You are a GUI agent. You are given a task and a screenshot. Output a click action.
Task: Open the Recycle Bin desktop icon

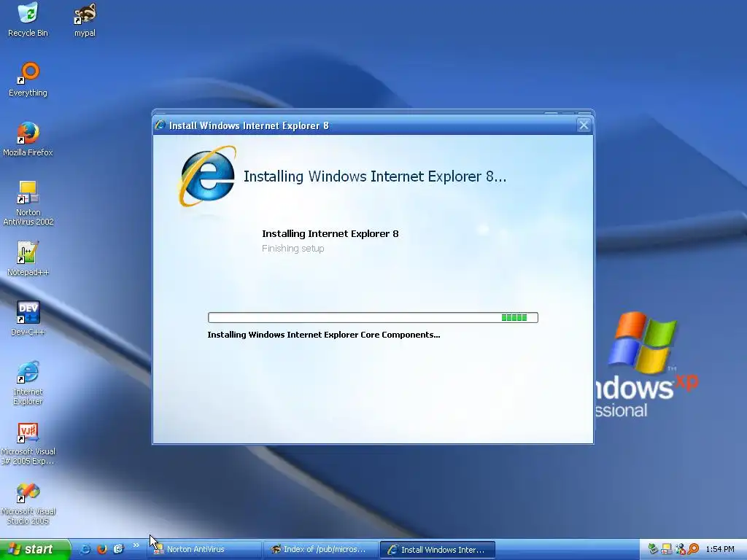(28, 20)
